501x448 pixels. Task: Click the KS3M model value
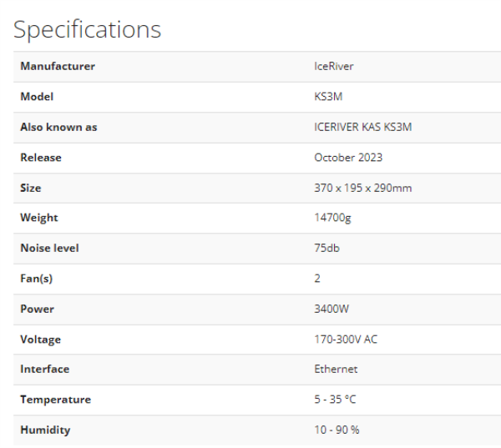pos(328,97)
